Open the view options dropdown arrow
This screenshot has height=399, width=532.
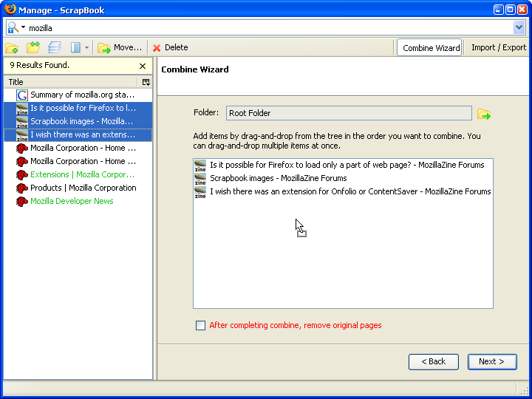tap(86, 47)
